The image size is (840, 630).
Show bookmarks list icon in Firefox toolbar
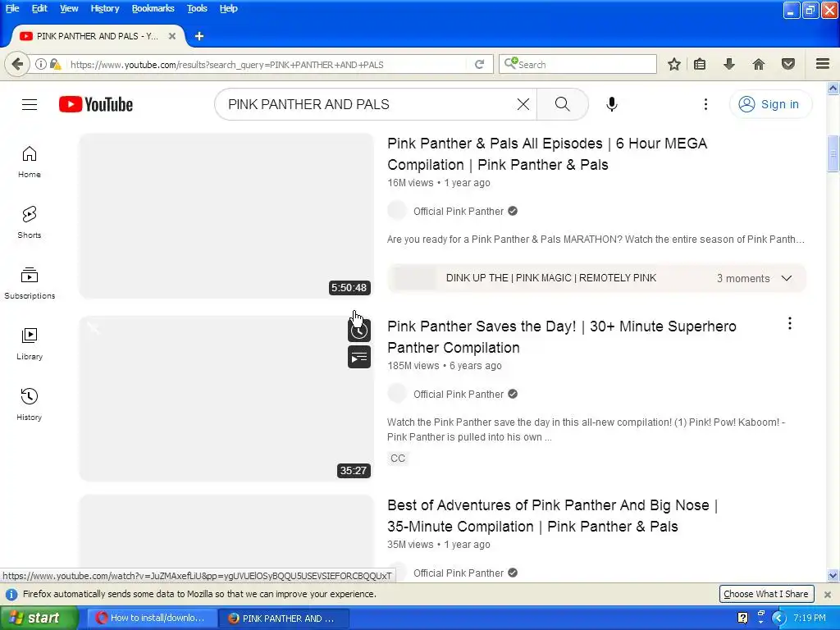coord(700,64)
